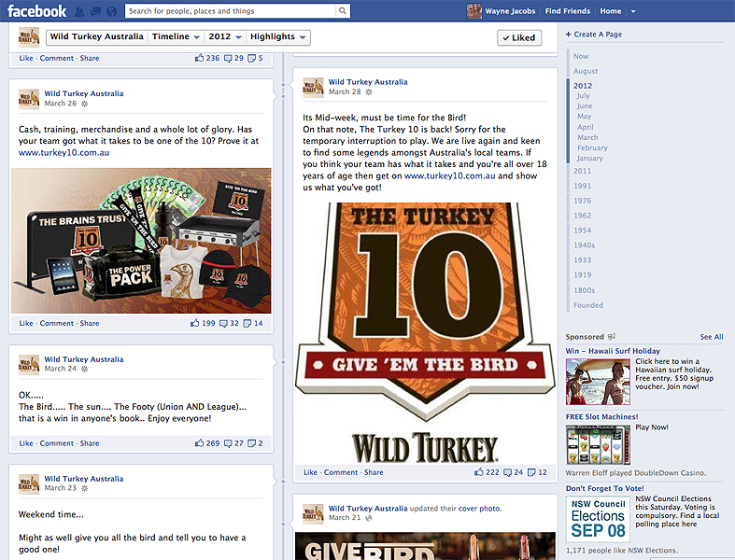Open Highlights dropdown
Image resolution: width=735 pixels, height=560 pixels.
tap(277, 37)
